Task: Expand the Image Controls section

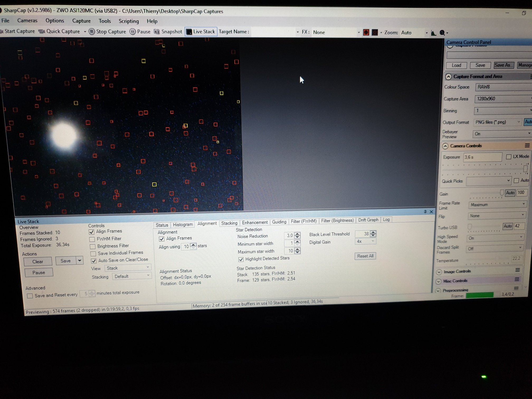Action: [x=439, y=272]
